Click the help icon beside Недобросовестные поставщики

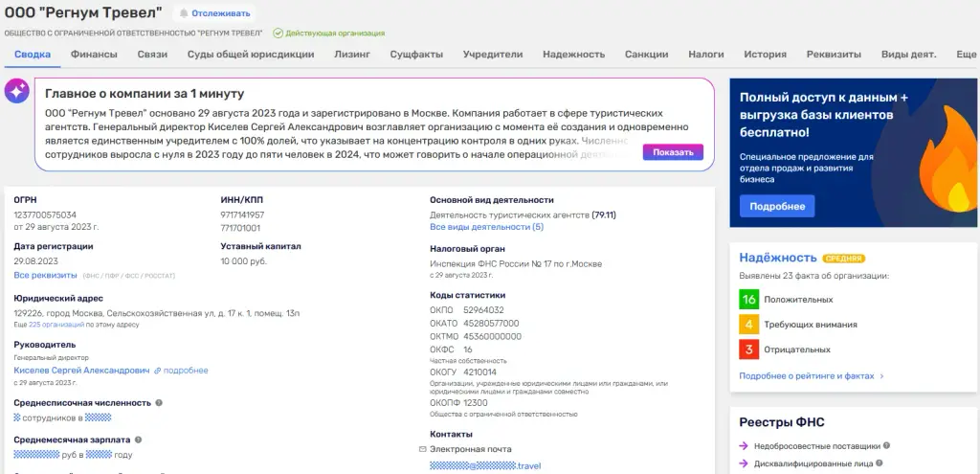pos(887,446)
